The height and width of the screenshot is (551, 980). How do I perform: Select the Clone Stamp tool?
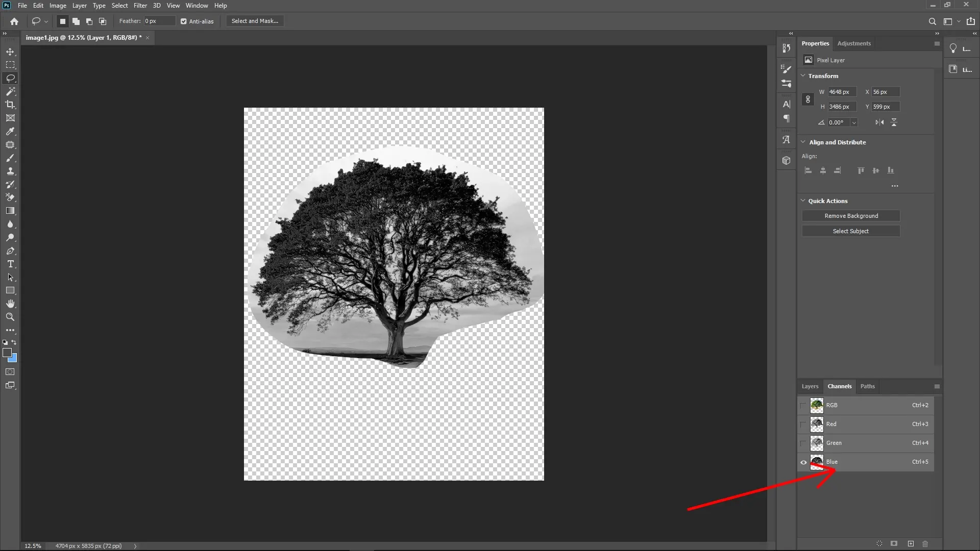pyautogui.click(x=10, y=171)
